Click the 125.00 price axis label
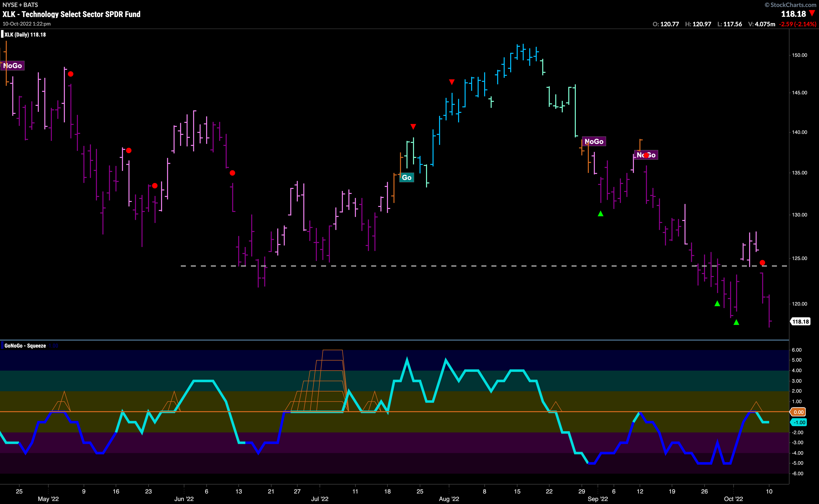 (800, 258)
